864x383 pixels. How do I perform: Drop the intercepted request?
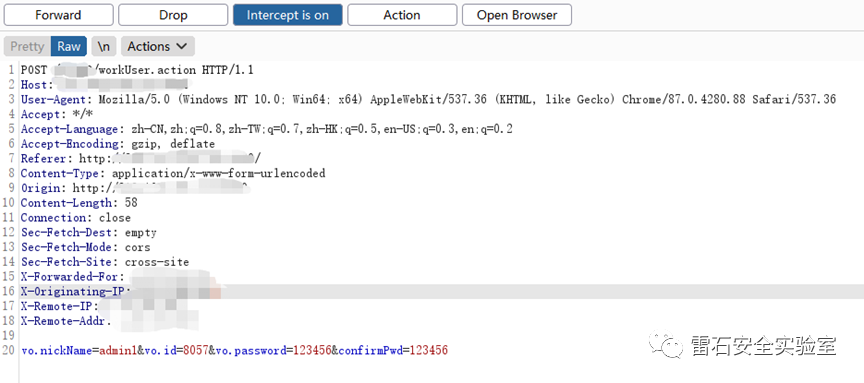(173, 15)
